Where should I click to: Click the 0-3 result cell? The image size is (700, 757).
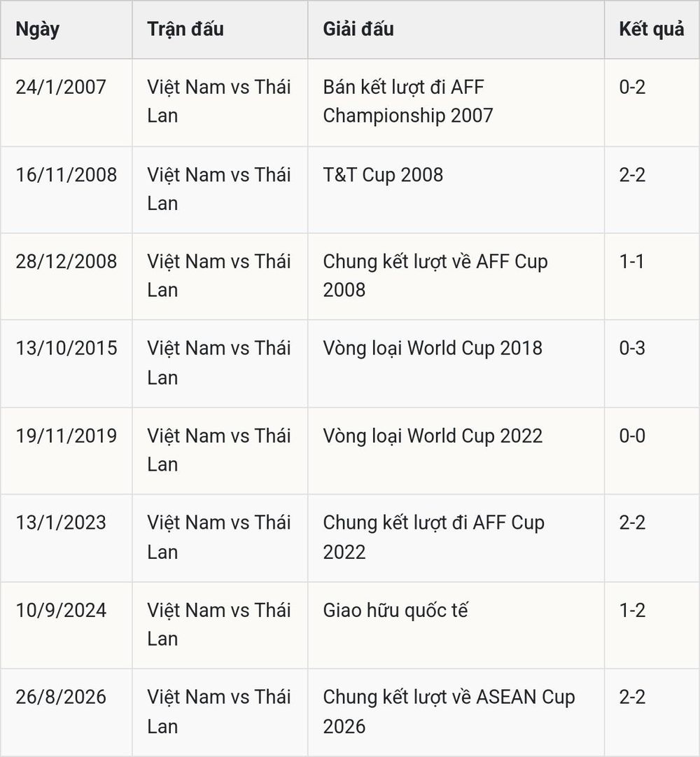tap(652, 363)
